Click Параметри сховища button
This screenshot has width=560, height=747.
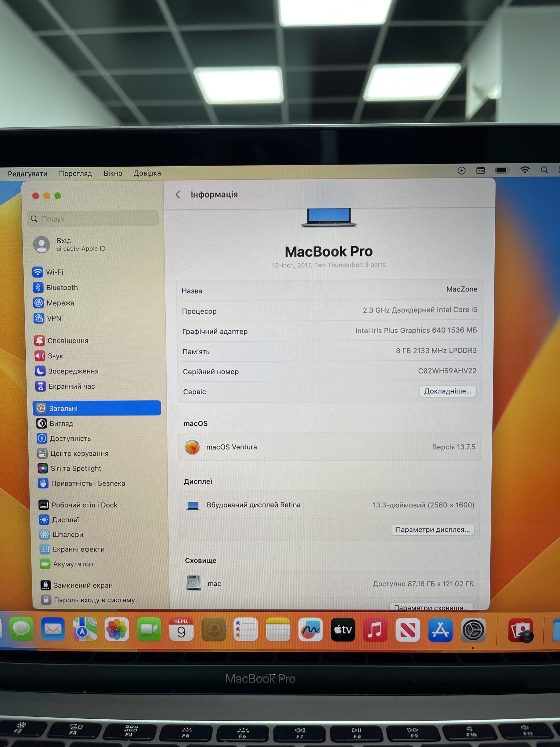[431, 607]
